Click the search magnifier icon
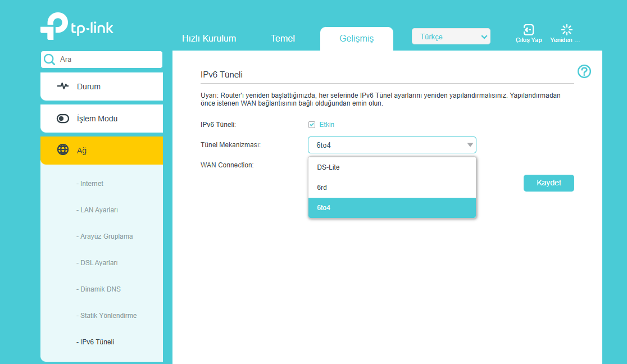Screen dimensions: 627x364 [49, 59]
